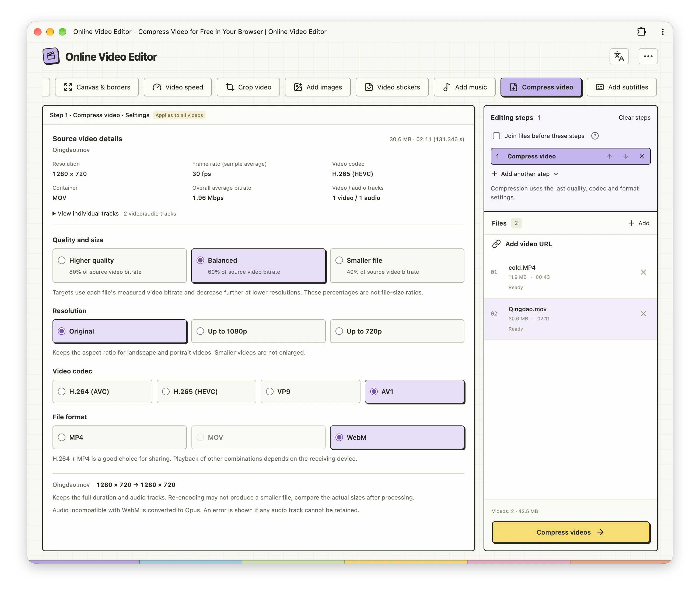This screenshot has width=700, height=596.
Task: Select the Compress video tab
Action: (x=541, y=87)
